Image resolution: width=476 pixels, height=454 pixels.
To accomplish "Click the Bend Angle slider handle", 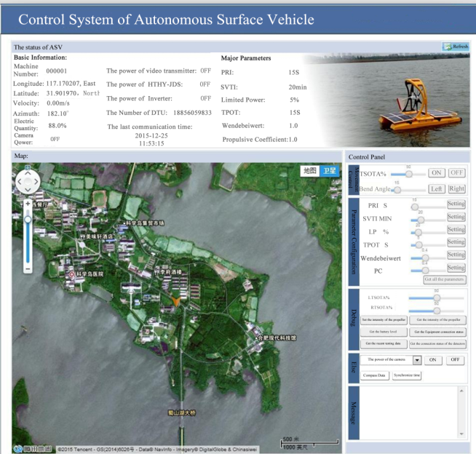I will pyautogui.click(x=397, y=189).
